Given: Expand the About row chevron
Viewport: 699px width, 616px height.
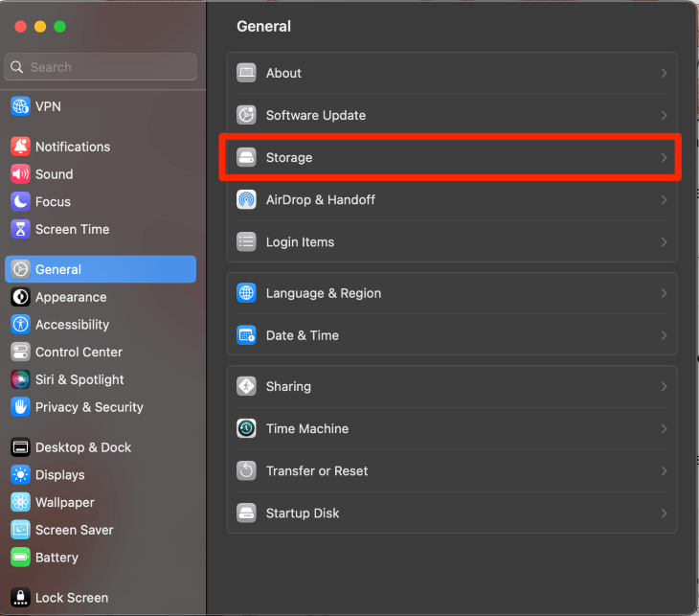Looking at the screenshot, I should [664, 73].
